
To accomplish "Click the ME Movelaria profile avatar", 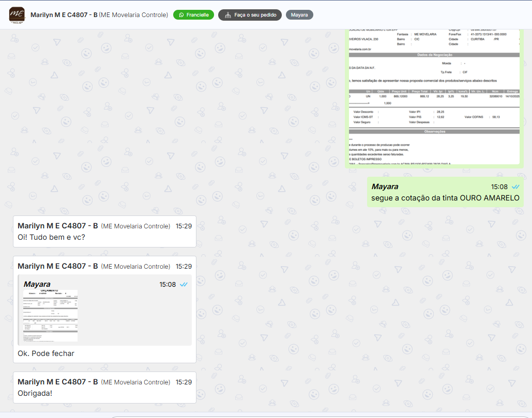I will [x=17, y=15].
